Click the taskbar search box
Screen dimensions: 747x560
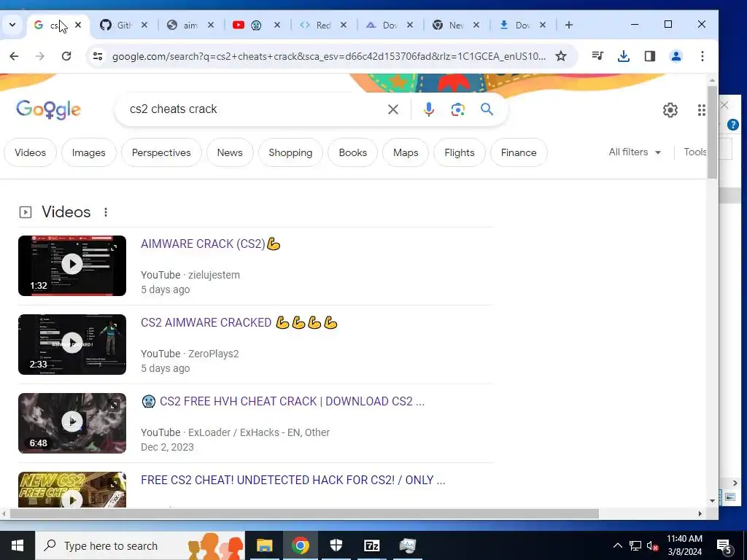[140, 545]
